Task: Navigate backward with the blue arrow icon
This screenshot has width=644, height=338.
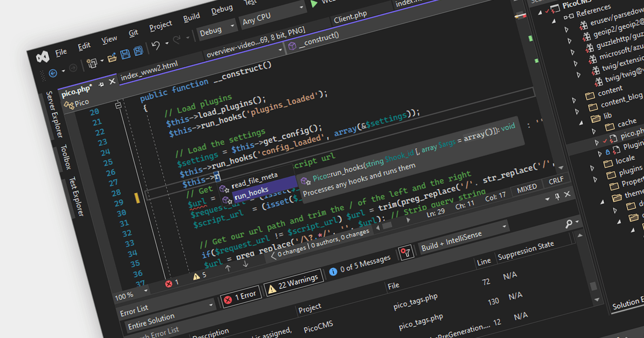Action: click(x=53, y=72)
